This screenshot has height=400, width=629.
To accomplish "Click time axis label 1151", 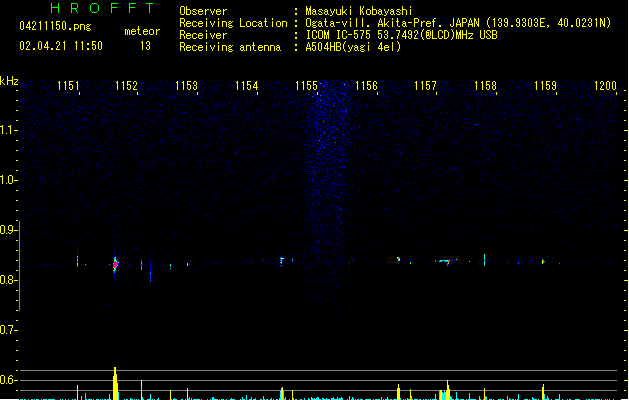I will pyautogui.click(x=68, y=86).
